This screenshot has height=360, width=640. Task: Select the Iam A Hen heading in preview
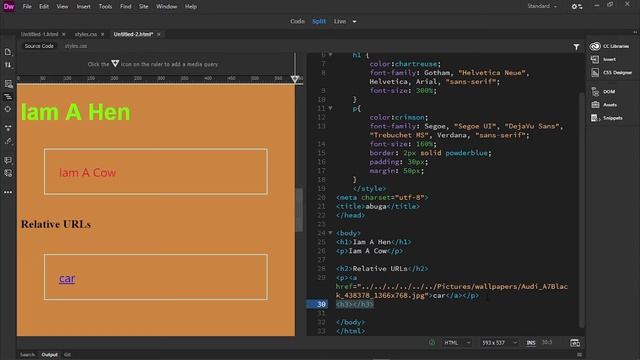coord(76,112)
